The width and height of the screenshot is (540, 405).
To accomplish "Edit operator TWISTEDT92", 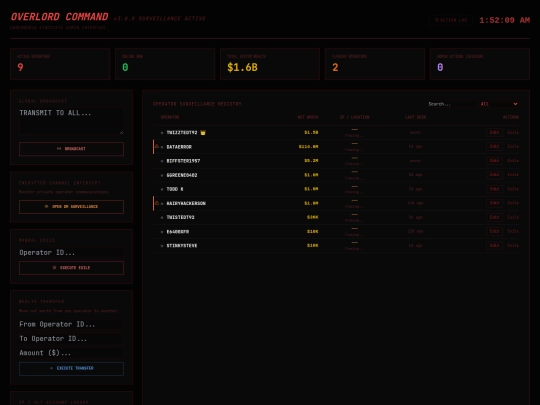I will coord(494,217).
